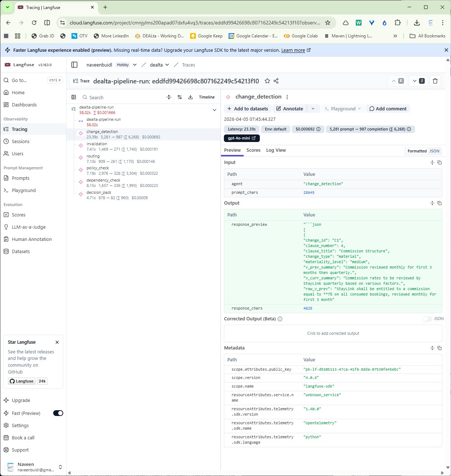Click the Add to datasets button
Image resolution: width=451 pixels, height=476 pixels.
click(247, 109)
